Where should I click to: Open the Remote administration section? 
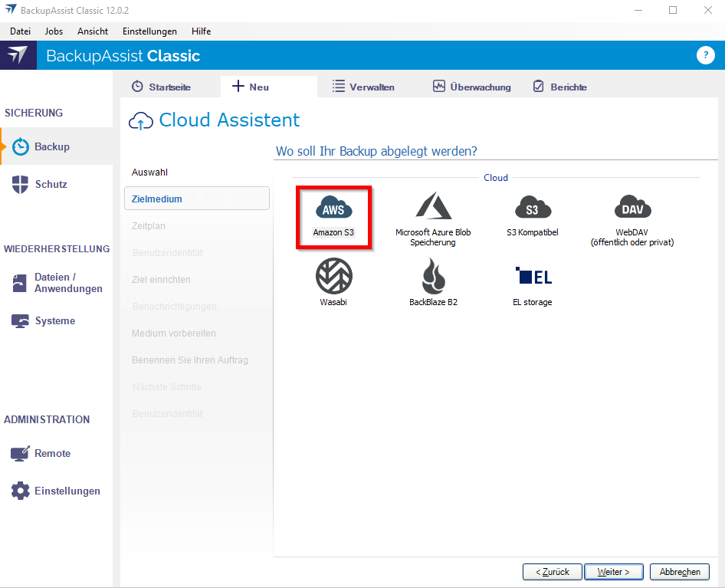[x=52, y=453]
